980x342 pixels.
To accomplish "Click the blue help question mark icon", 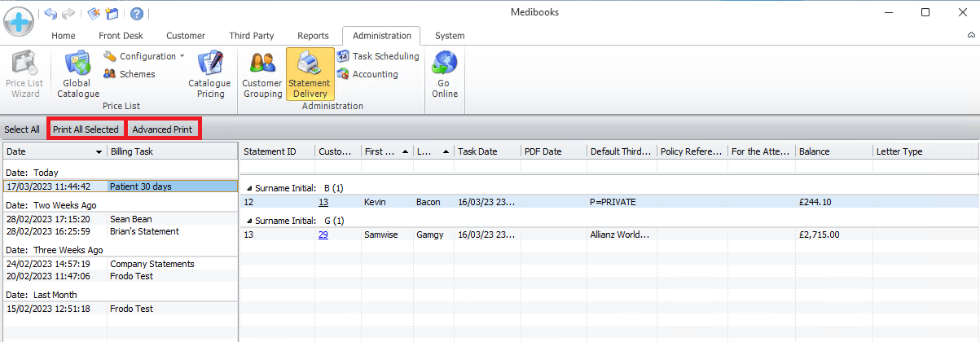I will (x=137, y=14).
